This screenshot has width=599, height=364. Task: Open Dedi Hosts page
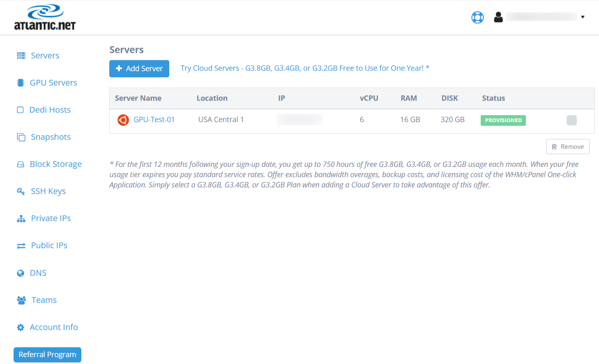pos(50,110)
